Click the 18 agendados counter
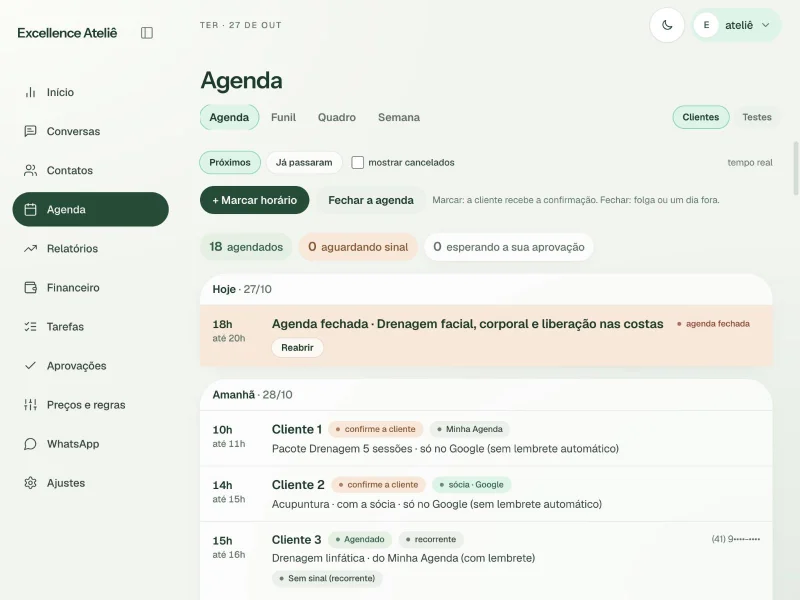 point(246,247)
